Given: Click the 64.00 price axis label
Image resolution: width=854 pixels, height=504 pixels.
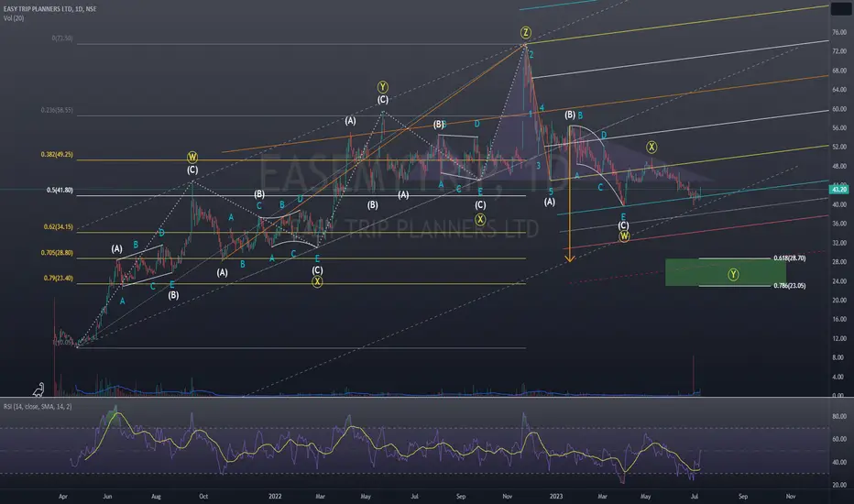Looking at the screenshot, I should tap(838, 90).
